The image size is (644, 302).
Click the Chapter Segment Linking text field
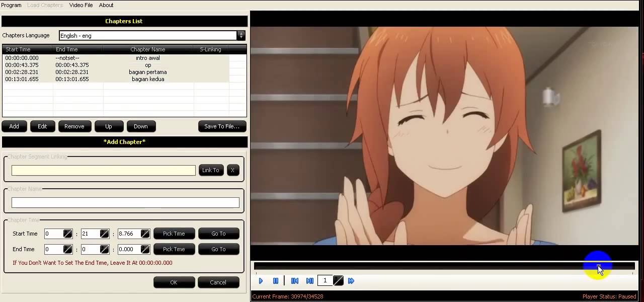pyautogui.click(x=104, y=171)
